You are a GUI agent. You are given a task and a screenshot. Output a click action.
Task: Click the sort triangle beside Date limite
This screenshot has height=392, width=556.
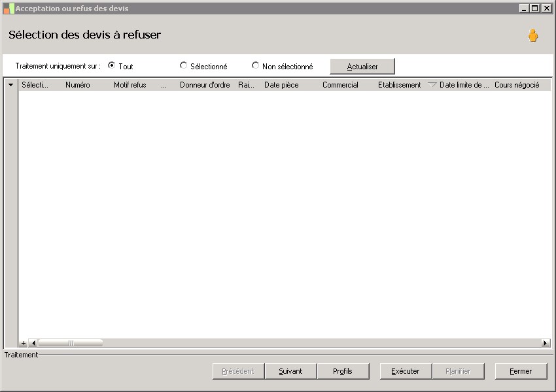[x=432, y=85]
